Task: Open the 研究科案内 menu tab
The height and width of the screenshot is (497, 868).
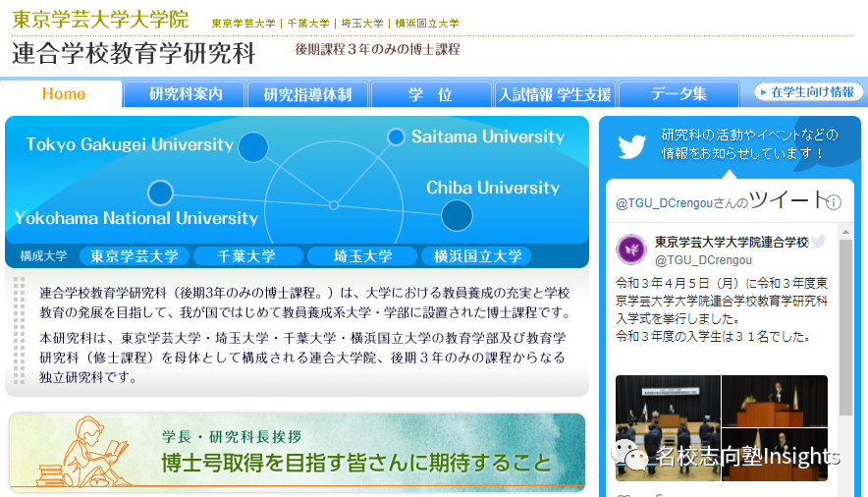Action: 185,94
